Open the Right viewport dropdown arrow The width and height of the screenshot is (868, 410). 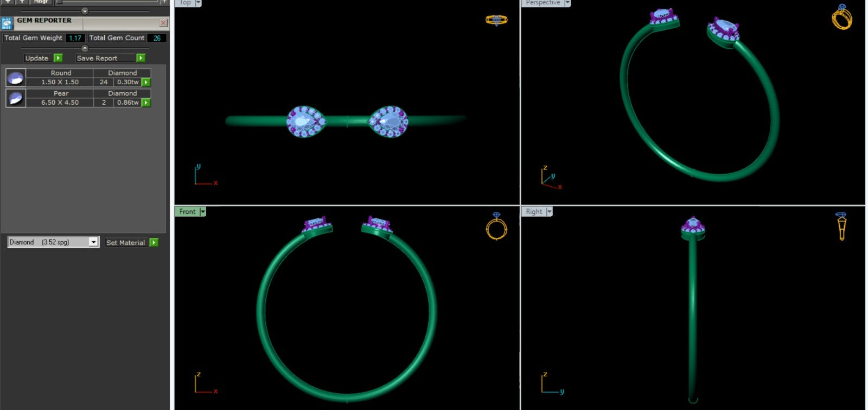pos(549,212)
